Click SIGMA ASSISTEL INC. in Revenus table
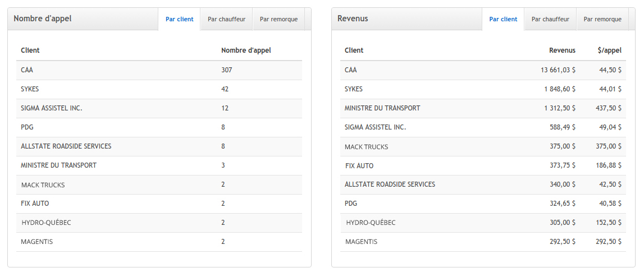The width and height of the screenshot is (644, 277). pyautogui.click(x=375, y=127)
